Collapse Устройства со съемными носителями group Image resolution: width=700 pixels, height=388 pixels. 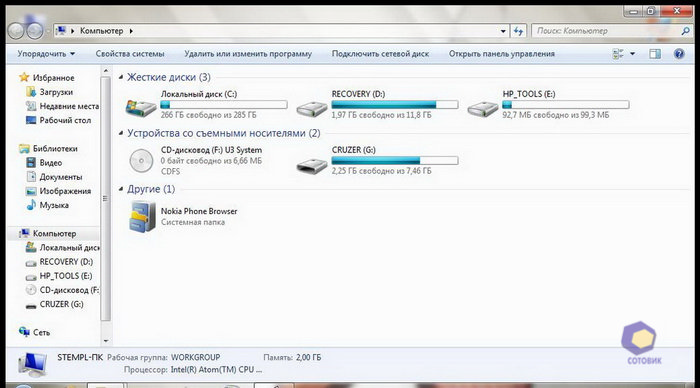[x=121, y=133]
